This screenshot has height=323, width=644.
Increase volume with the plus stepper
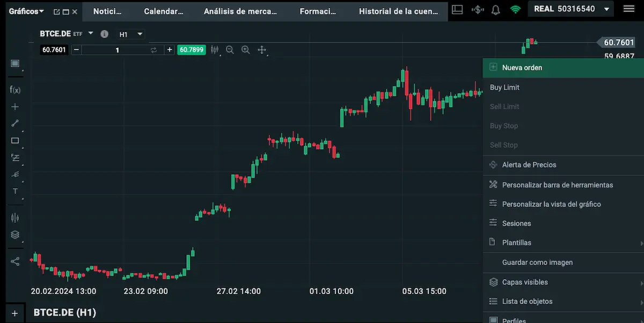tap(170, 50)
